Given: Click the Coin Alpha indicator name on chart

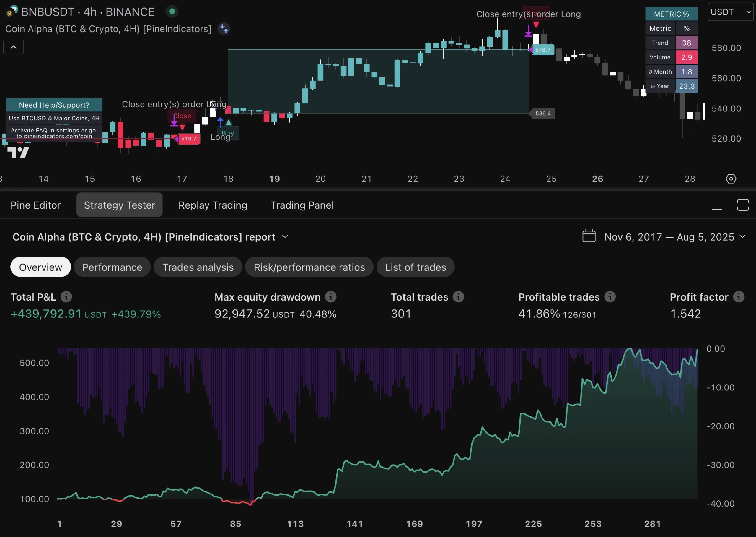Looking at the screenshot, I should coord(108,29).
